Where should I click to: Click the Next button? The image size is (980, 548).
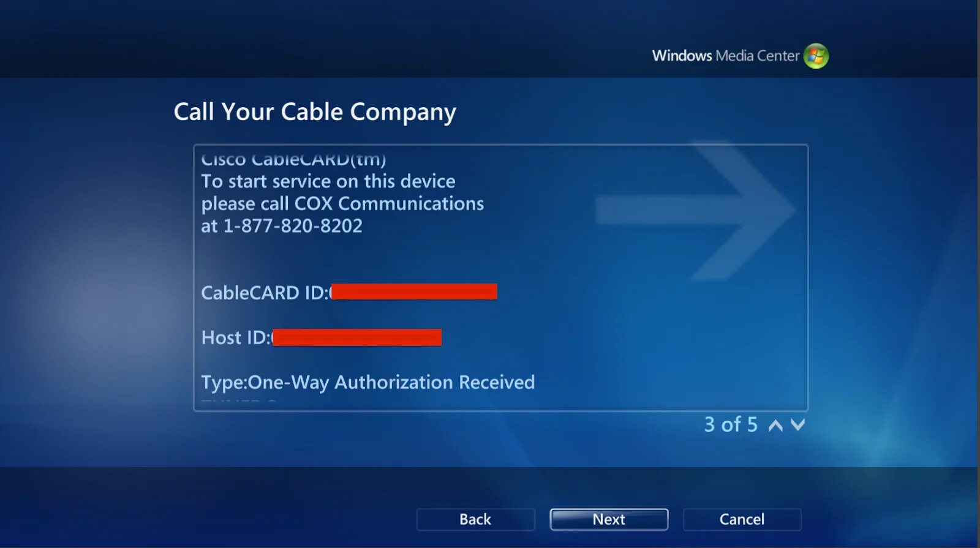609,519
